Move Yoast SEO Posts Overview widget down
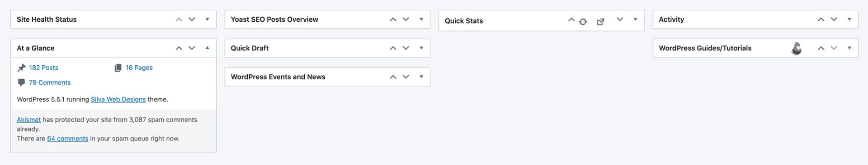The image size is (868, 165). [406, 19]
